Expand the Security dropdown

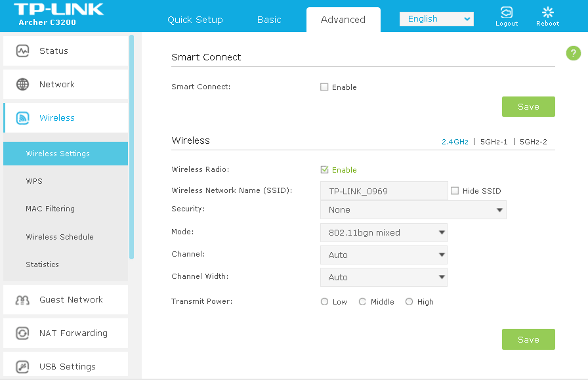[x=413, y=210]
